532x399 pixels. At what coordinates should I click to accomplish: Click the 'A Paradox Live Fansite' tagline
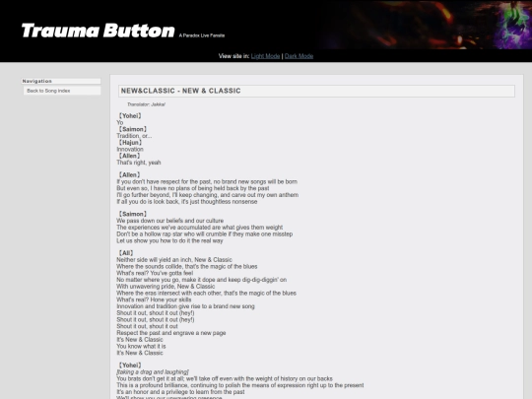click(202, 35)
